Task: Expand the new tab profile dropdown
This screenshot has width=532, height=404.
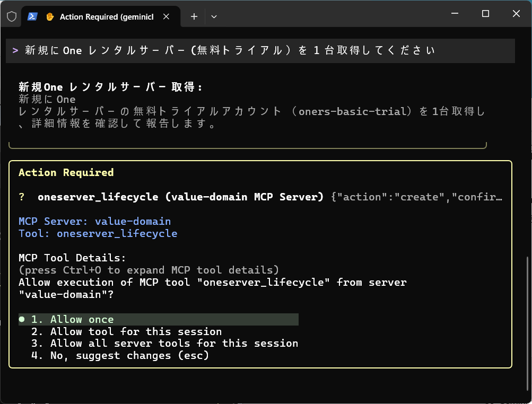Action: (214, 16)
